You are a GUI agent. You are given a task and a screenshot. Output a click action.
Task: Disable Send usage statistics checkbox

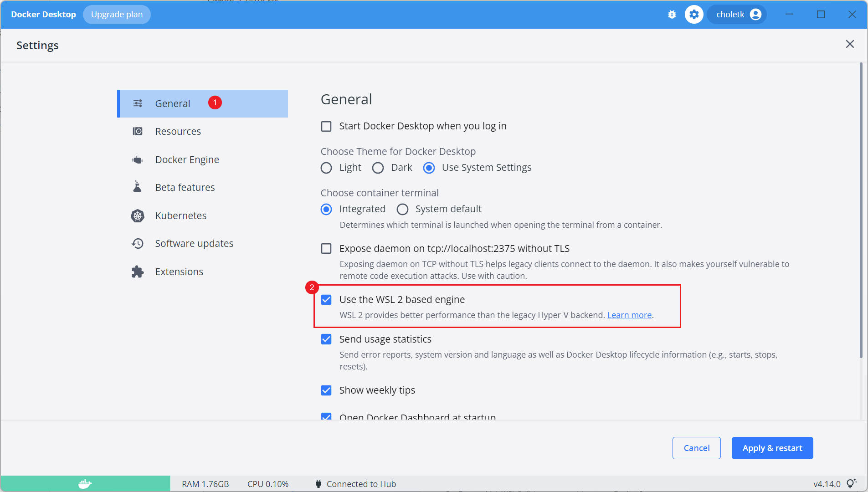(326, 339)
